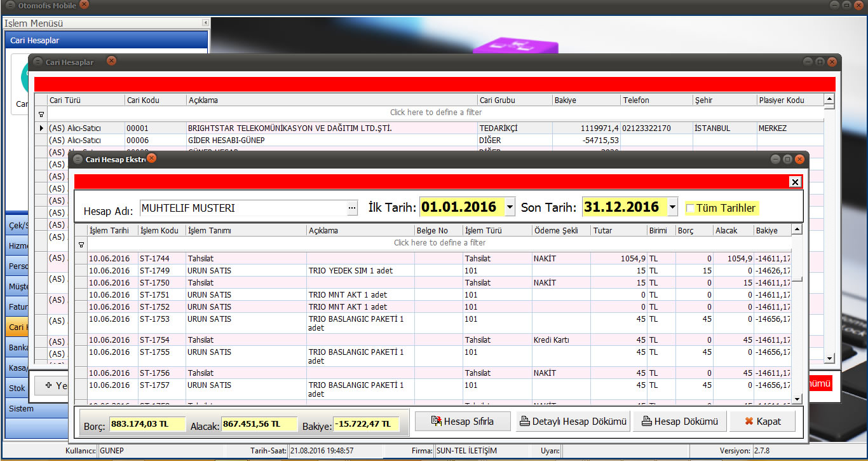Screen dimensions: 868x461
Task: Sort by Alacak column header
Action: [x=733, y=230]
